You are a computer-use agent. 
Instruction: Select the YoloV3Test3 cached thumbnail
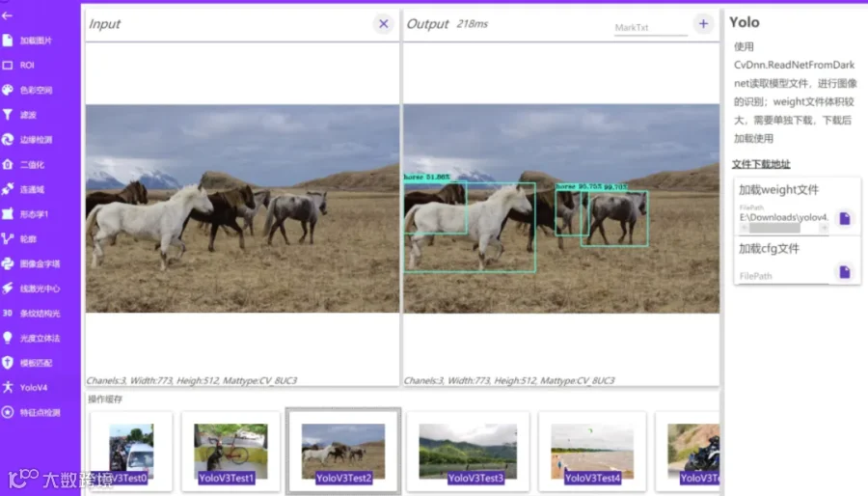tap(468, 452)
